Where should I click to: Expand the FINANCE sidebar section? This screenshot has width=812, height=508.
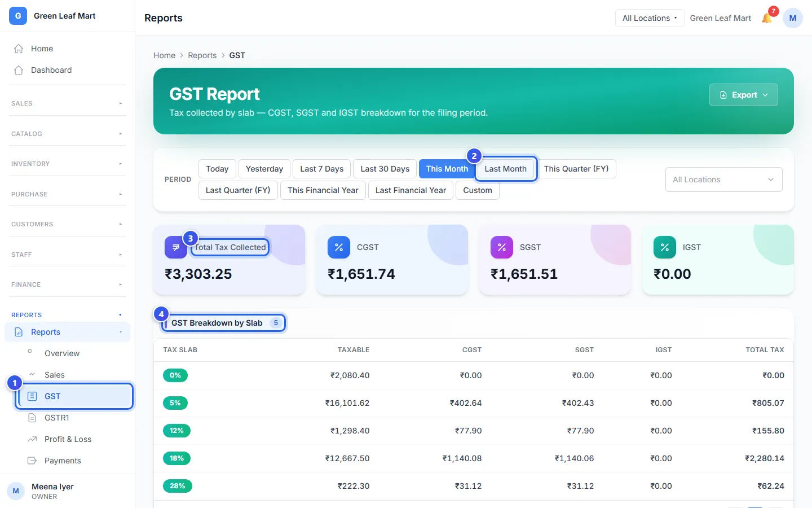pyautogui.click(x=67, y=284)
